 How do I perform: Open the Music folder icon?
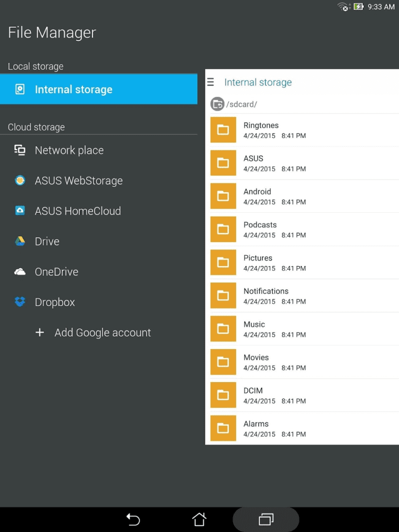click(x=223, y=329)
